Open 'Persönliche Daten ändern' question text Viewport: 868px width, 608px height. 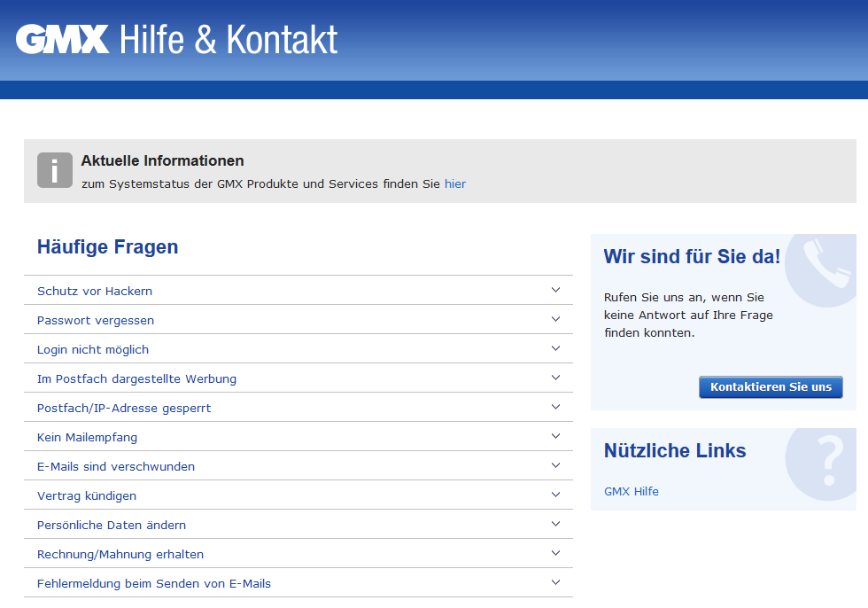(112, 526)
